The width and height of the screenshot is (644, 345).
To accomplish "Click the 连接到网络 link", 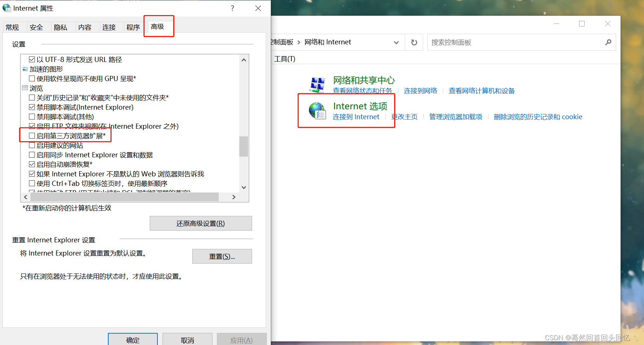I will pyautogui.click(x=421, y=91).
